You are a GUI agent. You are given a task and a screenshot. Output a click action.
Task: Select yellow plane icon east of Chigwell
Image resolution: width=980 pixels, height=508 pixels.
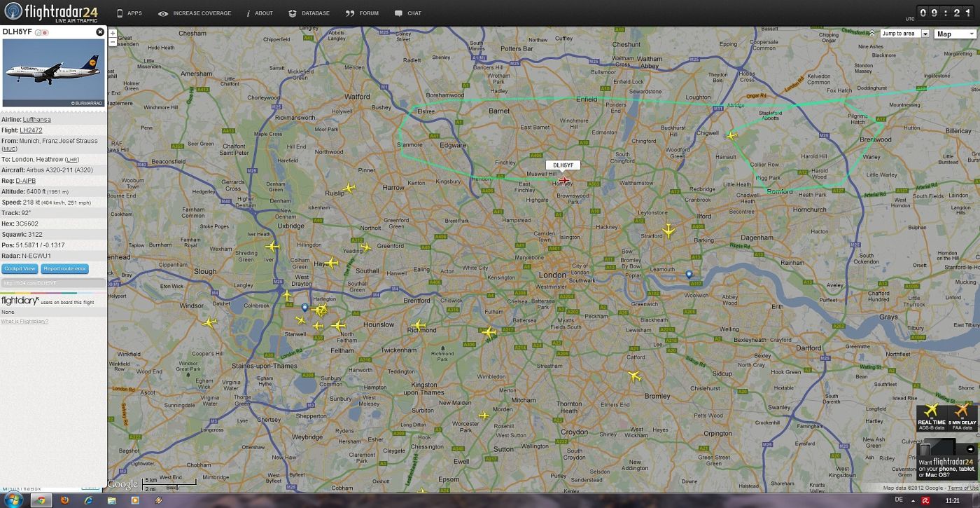pos(731,135)
